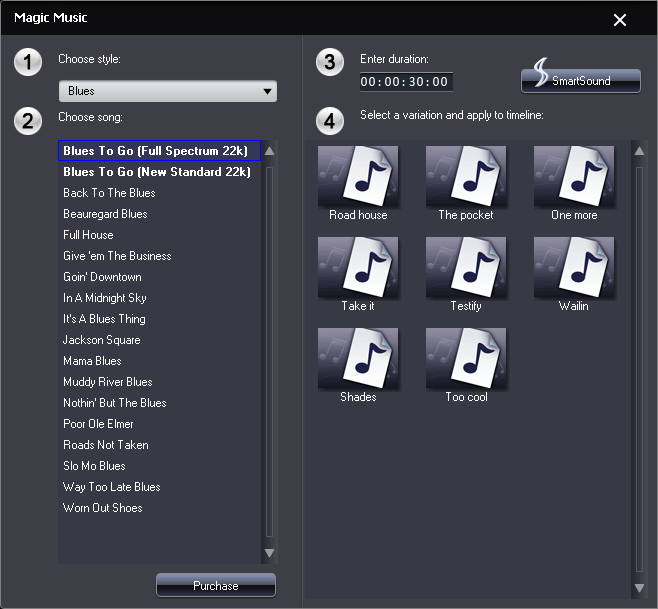Select song Back To The Blues
The image size is (658, 609).
[109, 193]
